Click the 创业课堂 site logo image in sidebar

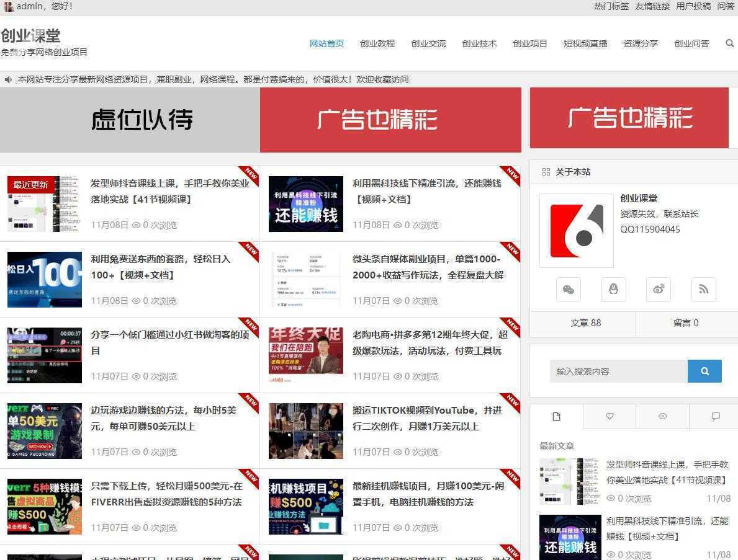[577, 231]
